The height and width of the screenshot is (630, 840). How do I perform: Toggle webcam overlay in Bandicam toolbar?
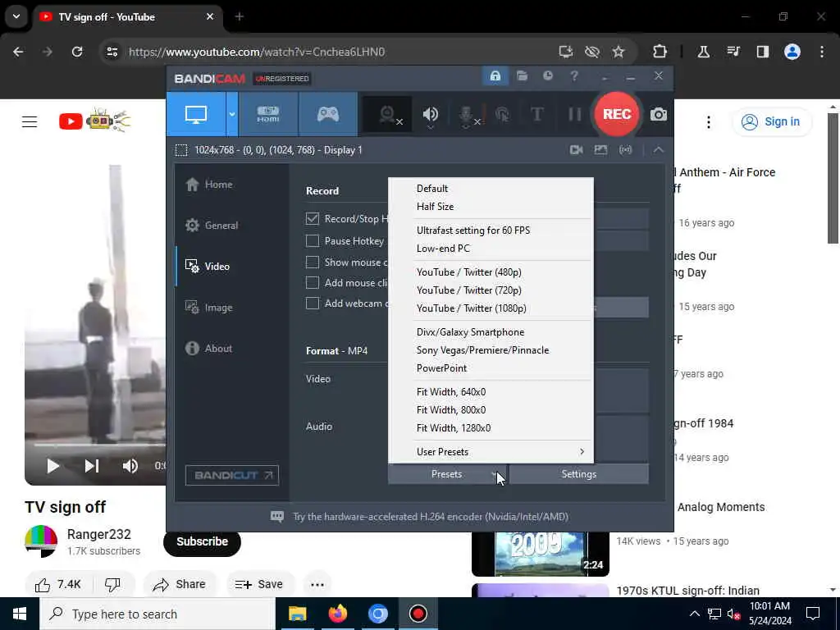click(x=388, y=114)
